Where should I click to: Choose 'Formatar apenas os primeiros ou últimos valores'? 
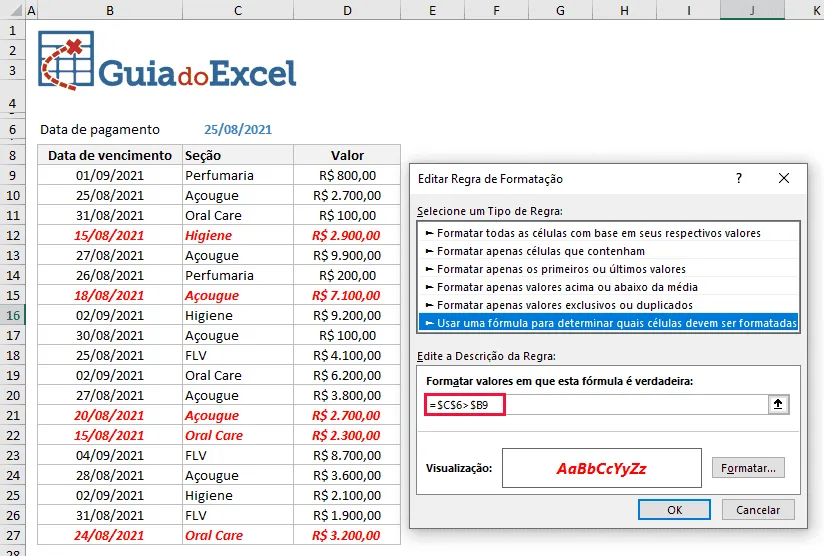click(609, 269)
